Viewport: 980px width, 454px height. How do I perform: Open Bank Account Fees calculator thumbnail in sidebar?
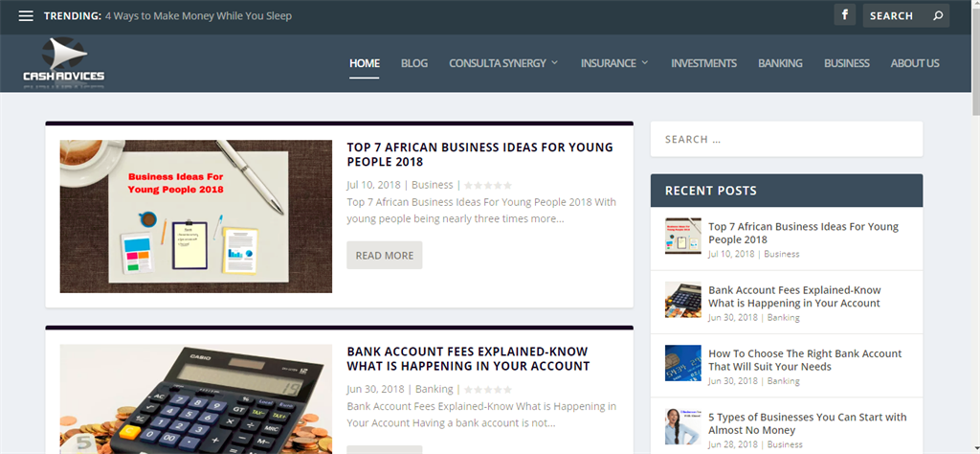tap(683, 300)
